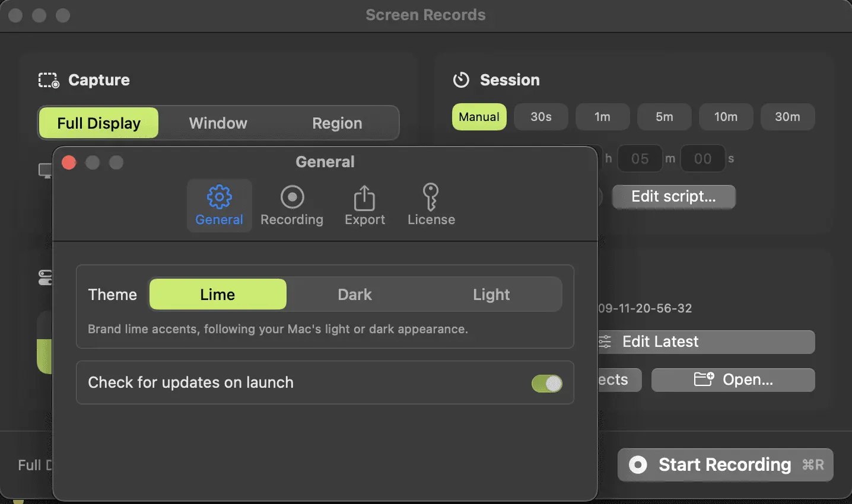
Task: Click the Open… folder button
Action: tap(733, 380)
